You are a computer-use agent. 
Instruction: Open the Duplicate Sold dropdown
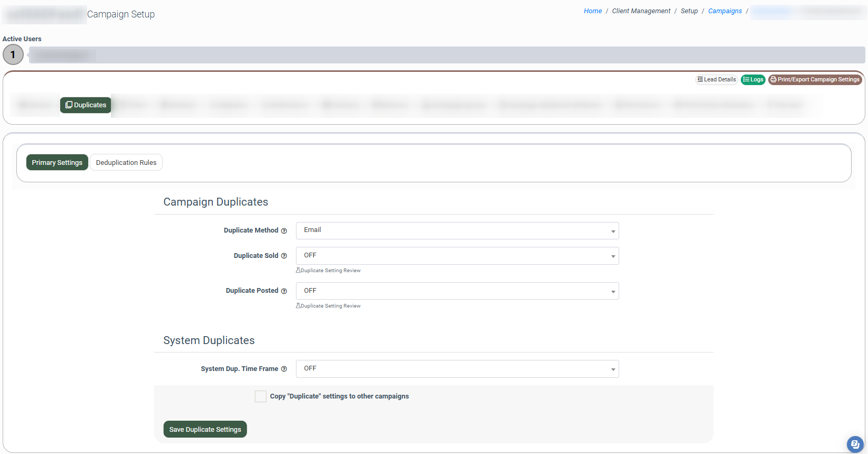457,256
